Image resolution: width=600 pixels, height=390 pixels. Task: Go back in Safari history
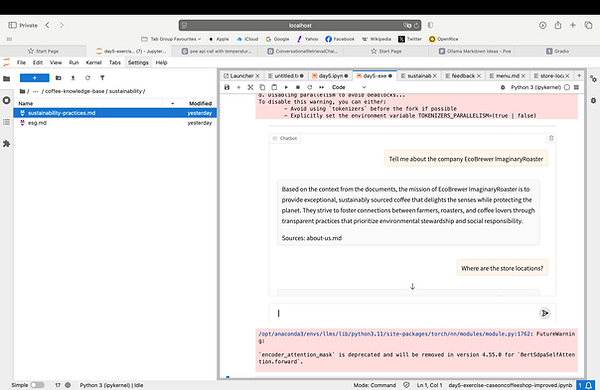coord(47,25)
